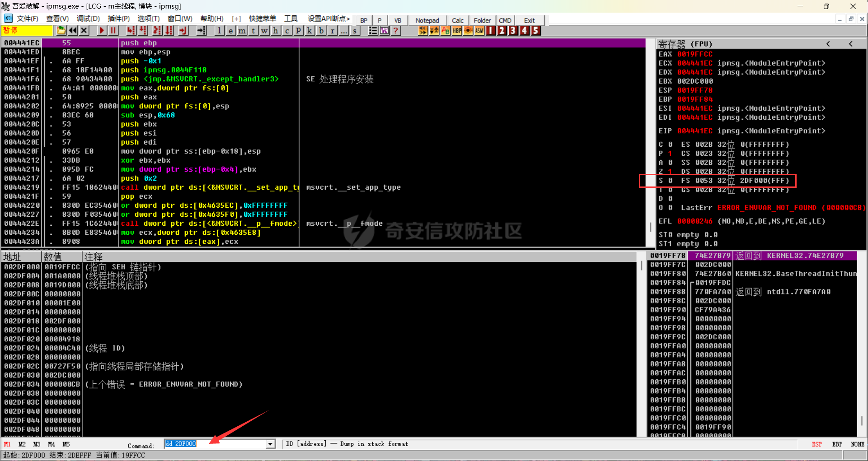This screenshot has height=461, width=868.
Task: Switch to the M2 memory tab
Action: [22, 444]
